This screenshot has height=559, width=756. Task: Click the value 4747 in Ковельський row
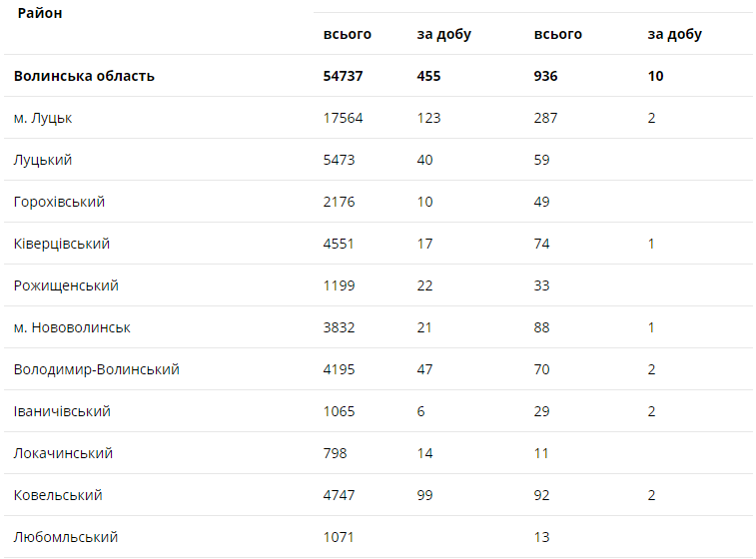tap(340, 495)
